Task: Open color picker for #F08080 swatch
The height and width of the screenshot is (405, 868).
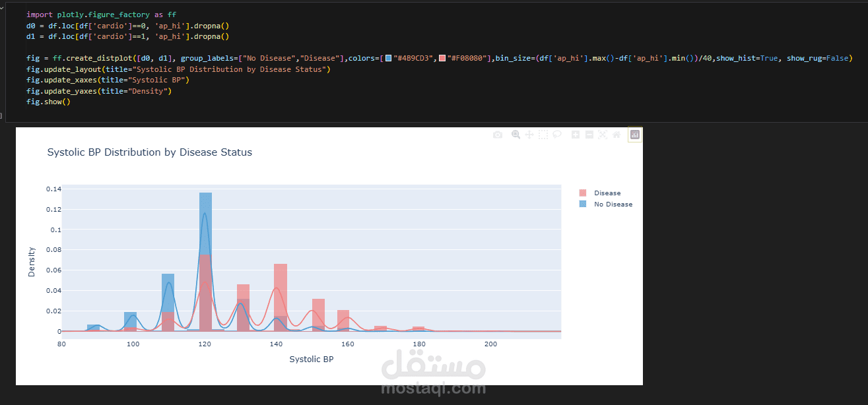Action: pos(442,58)
